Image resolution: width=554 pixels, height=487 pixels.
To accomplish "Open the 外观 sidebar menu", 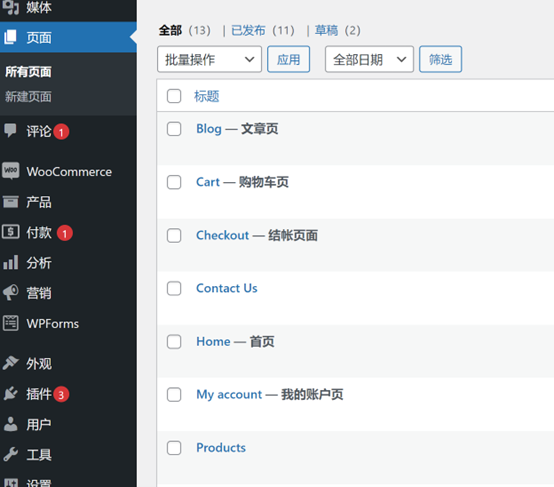I will click(x=39, y=364).
